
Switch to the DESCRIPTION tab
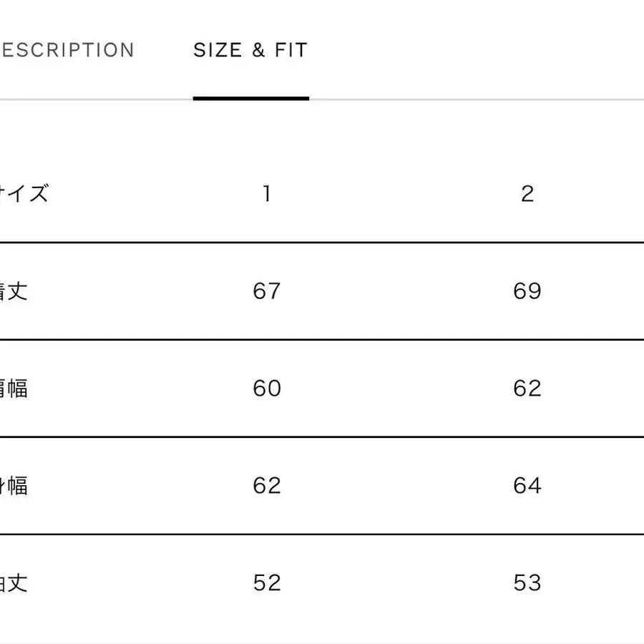click(x=67, y=51)
